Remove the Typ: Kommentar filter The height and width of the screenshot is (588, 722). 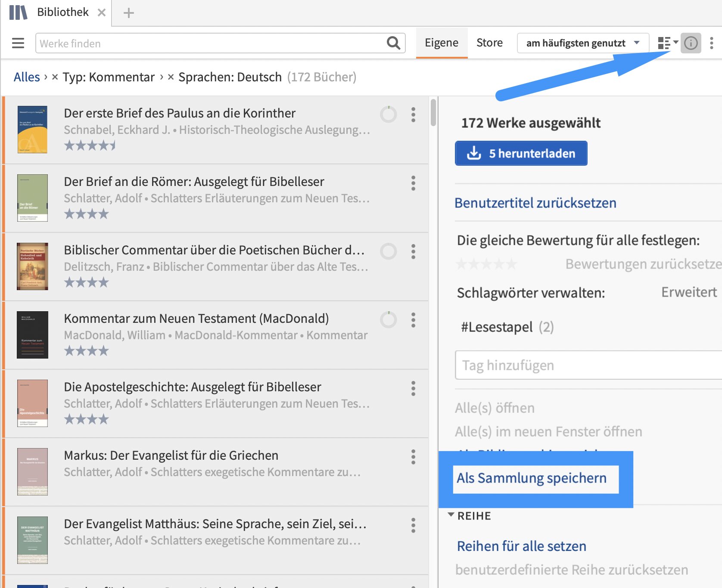coord(55,77)
